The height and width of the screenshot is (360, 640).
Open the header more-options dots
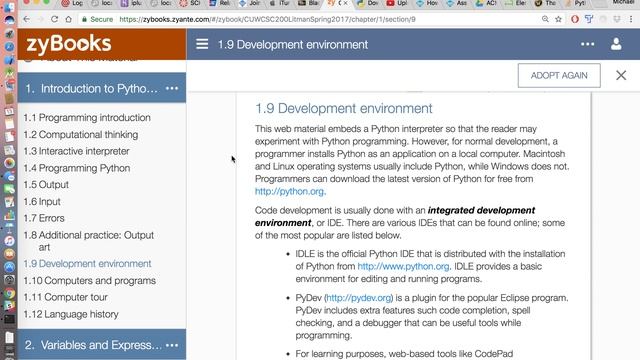[587, 44]
